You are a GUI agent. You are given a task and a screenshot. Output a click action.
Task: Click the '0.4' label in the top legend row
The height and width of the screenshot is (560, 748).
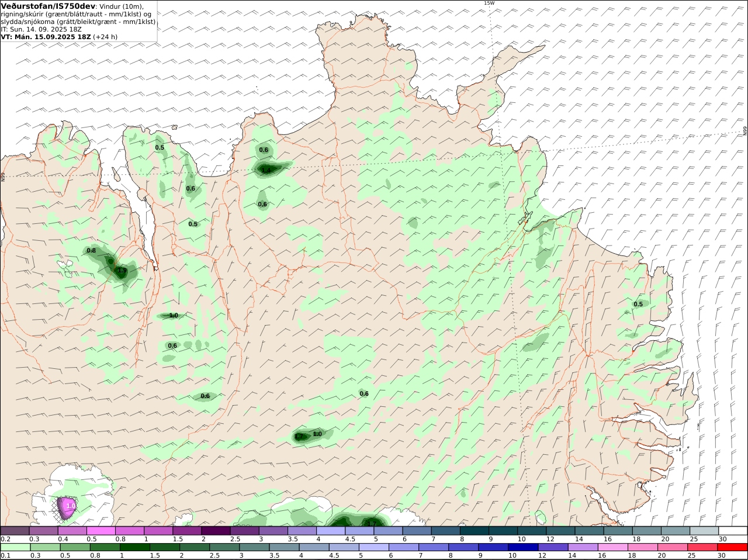tap(63, 539)
